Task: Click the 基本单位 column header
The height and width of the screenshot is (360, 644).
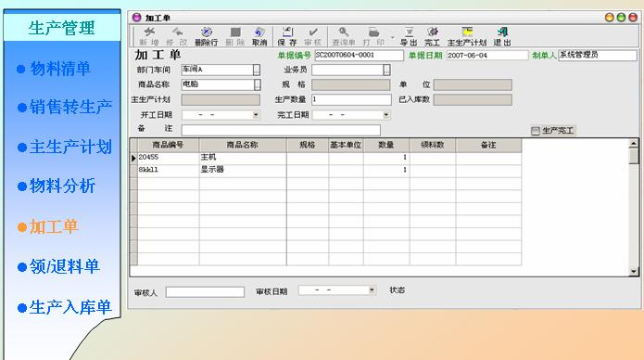Action: coord(346,145)
